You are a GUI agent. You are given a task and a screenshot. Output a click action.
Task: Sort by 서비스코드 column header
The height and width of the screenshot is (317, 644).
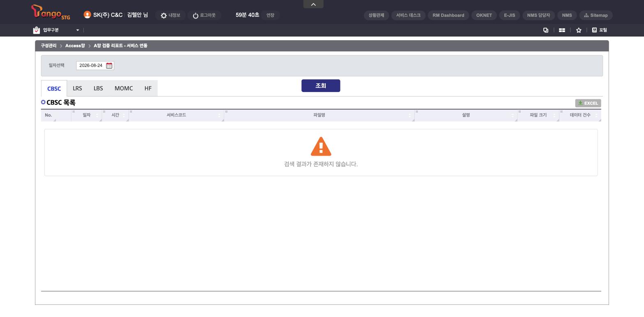tap(176, 115)
